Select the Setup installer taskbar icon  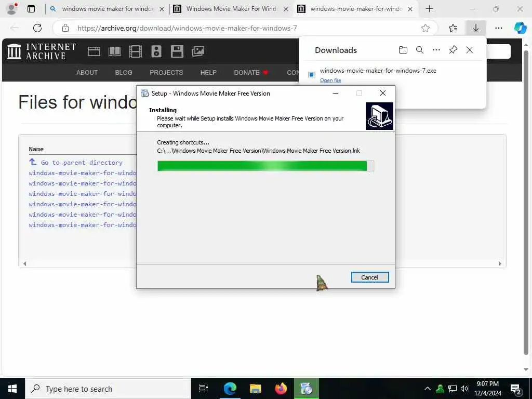tap(307, 389)
